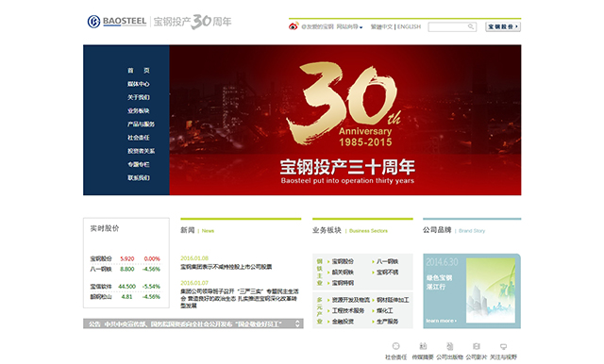Open 业务板块 in the side menu
Image resolution: width=604 pixels, height=364 pixels.
point(139,111)
